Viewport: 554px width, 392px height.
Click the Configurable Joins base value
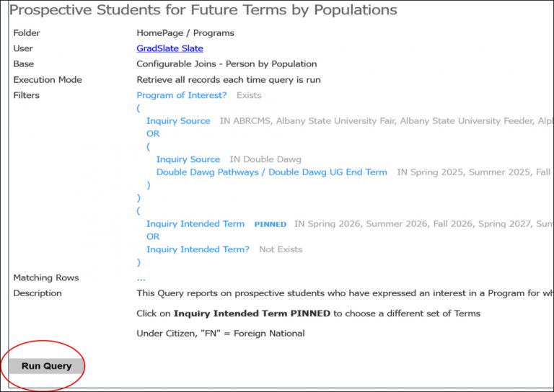pos(227,64)
